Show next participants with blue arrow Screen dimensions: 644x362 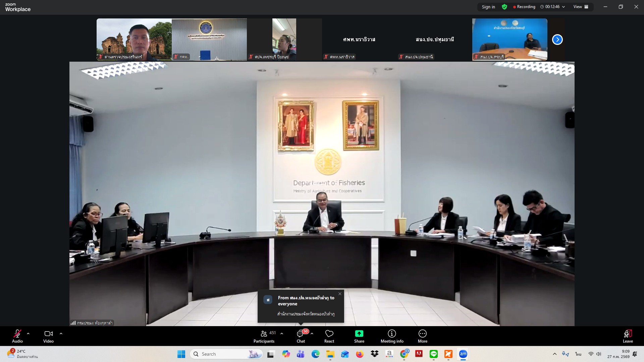click(x=557, y=40)
